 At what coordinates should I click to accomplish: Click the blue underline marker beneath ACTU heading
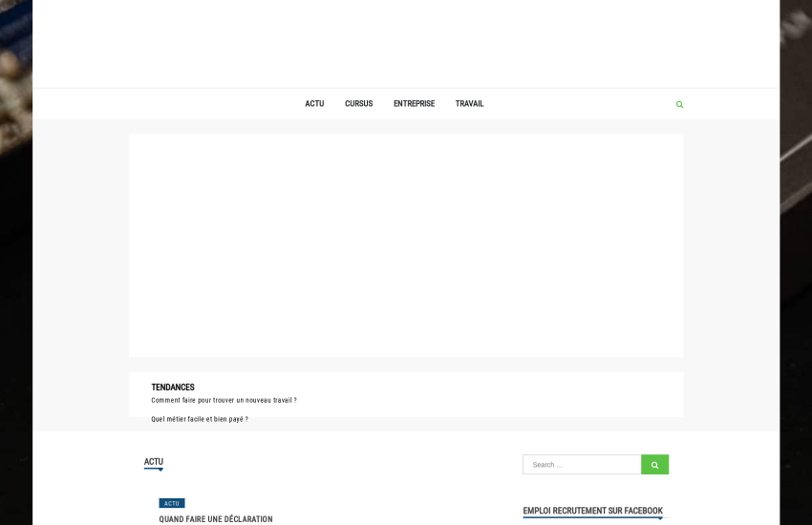tap(154, 469)
